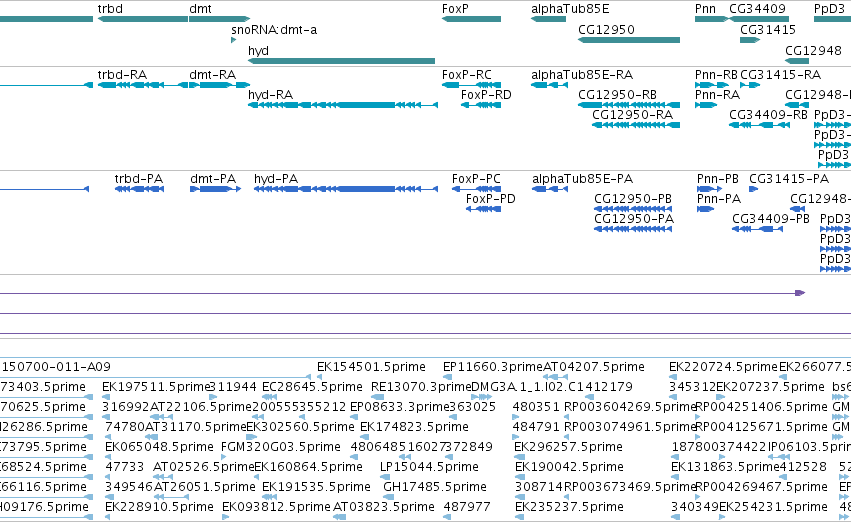Click the trbd-PA protein glyph
The width and height of the screenshot is (851, 522).
click(139, 189)
